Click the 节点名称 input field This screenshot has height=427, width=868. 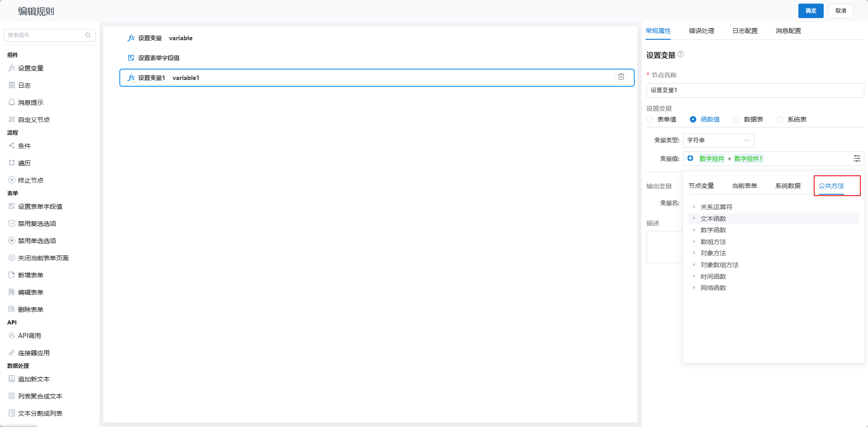755,90
